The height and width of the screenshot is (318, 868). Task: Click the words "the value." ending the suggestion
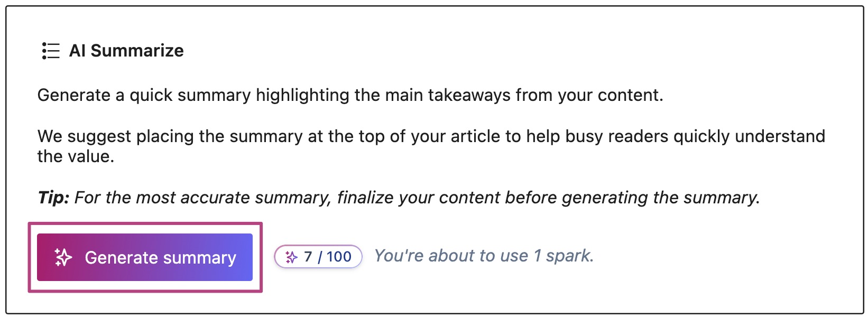tap(76, 156)
